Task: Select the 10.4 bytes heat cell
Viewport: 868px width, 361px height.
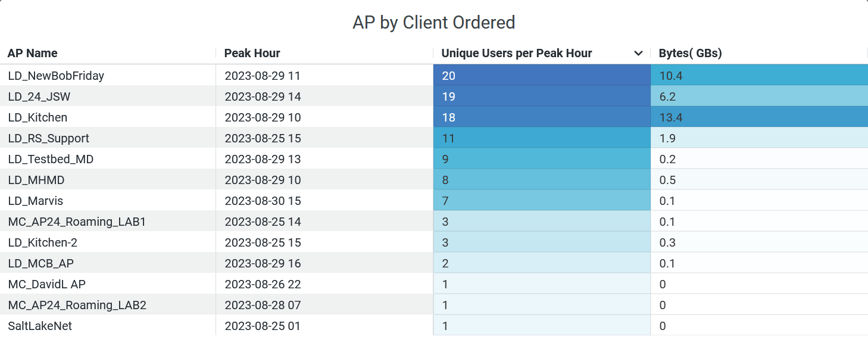Action: tap(758, 76)
